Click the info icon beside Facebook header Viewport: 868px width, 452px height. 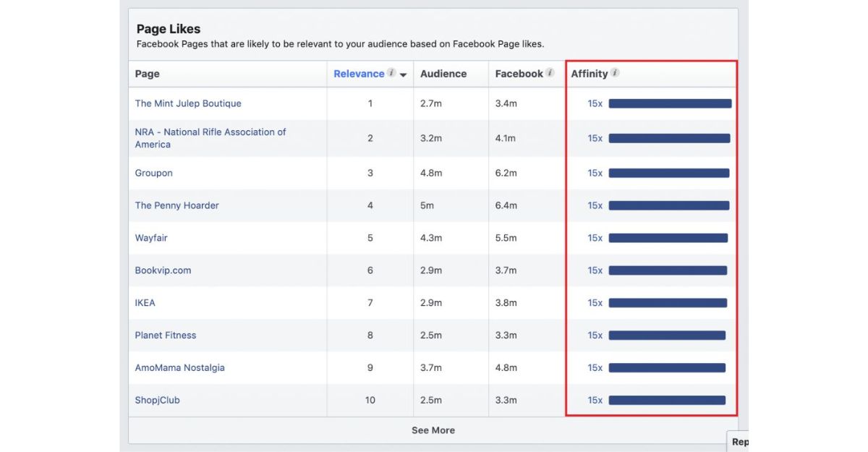(x=550, y=73)
